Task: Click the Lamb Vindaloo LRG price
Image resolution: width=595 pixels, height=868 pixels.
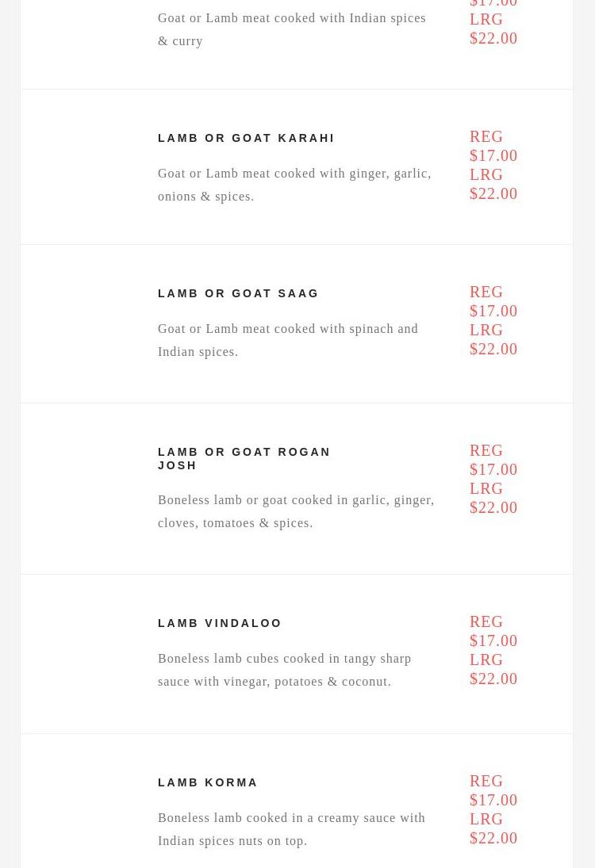Action: (x=493, y=669)
